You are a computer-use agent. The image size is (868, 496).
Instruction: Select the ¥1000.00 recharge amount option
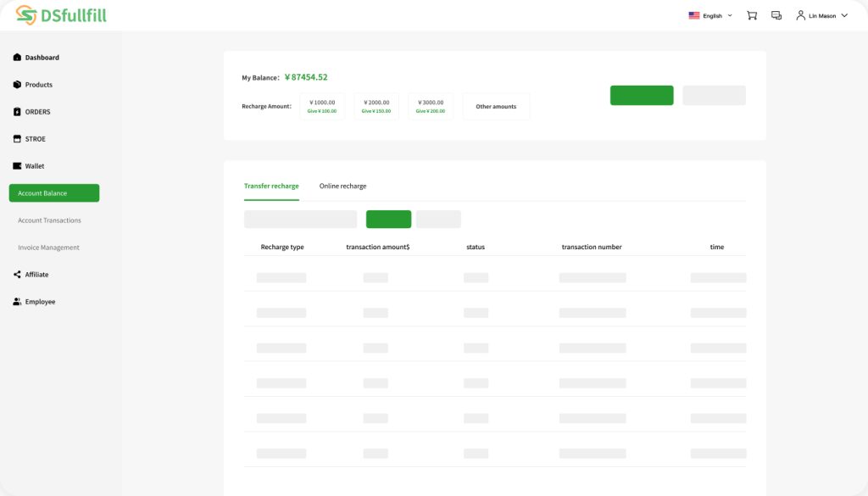tap(322, 106)
